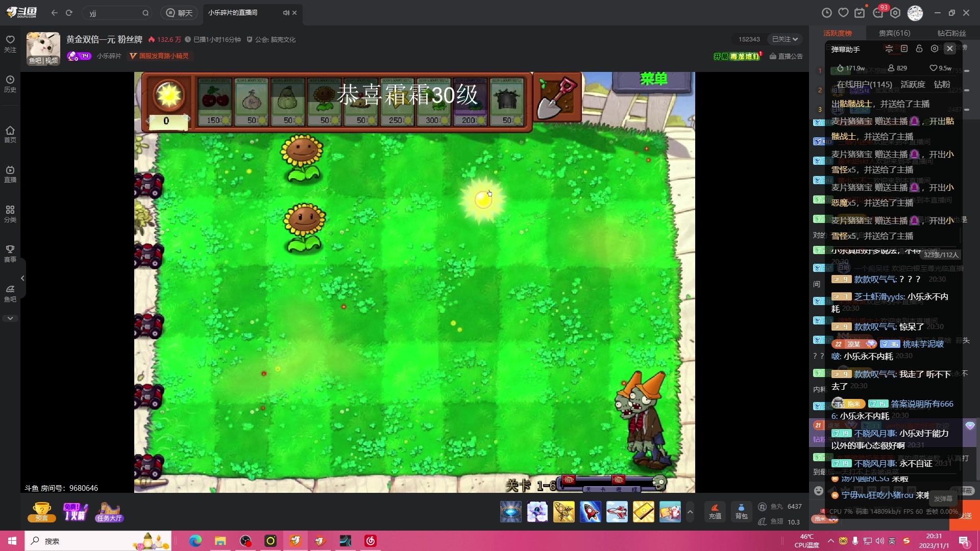Collect the falling sun on the lawn
This screenshot has width=980, height=551.
tap(483, 199)
